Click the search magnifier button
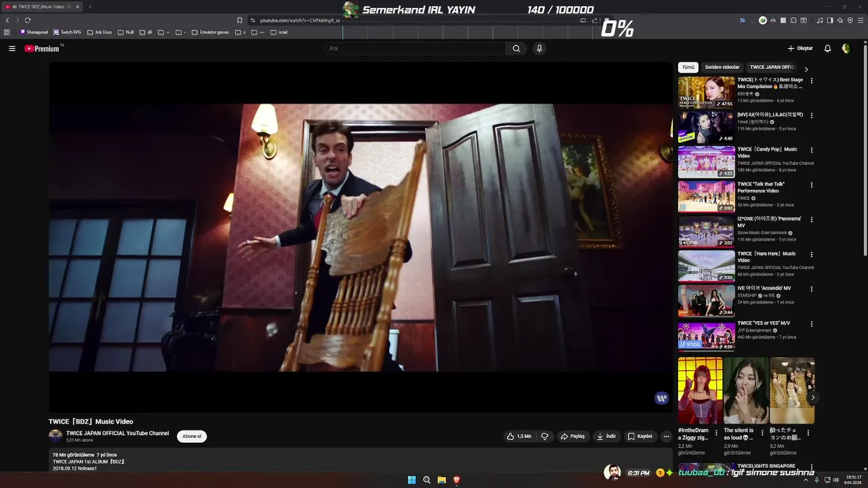868x488 pixels. (x=516, y=48)
